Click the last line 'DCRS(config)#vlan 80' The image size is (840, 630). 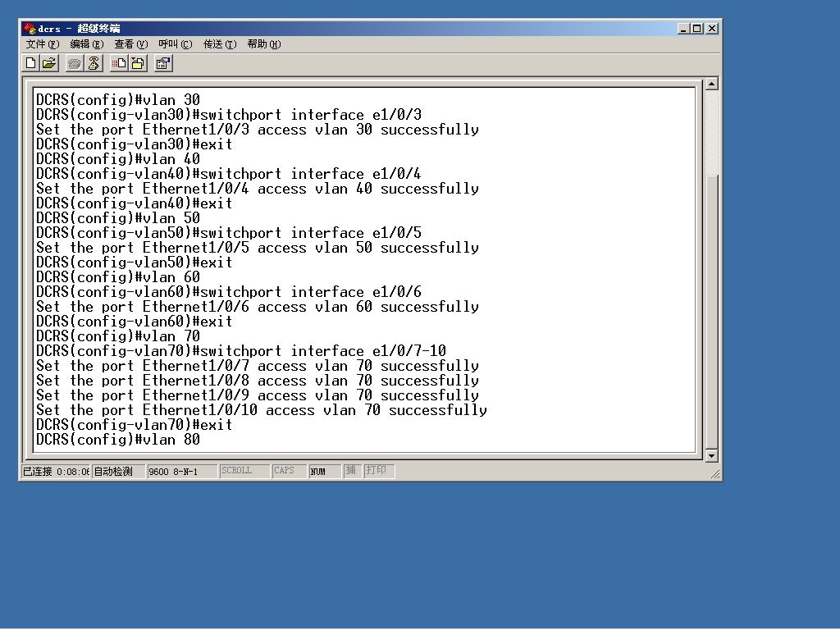click(x=118, y=440)
